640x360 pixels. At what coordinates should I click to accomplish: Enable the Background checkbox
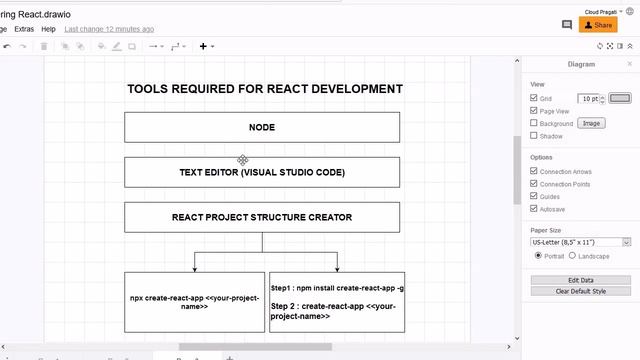533,122
